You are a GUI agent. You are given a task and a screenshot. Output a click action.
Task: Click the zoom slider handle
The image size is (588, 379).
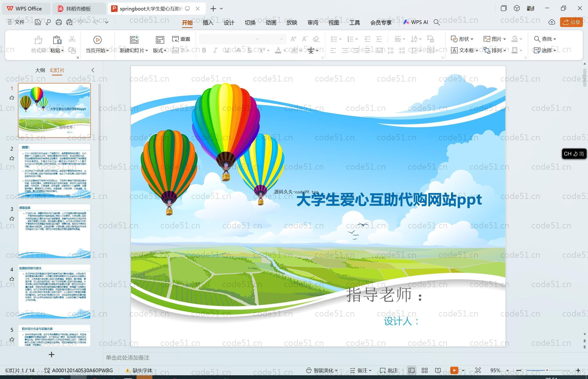coord(547,370)
